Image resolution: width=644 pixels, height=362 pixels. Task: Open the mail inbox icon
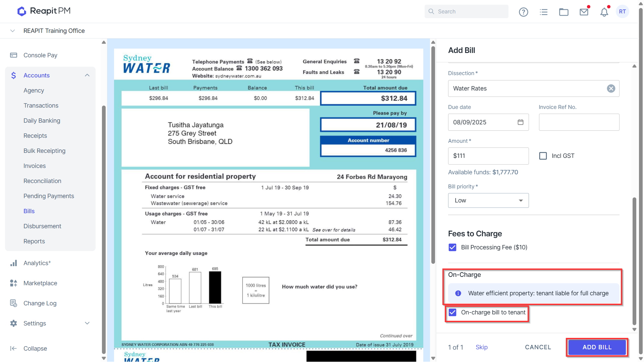point(584,12)
